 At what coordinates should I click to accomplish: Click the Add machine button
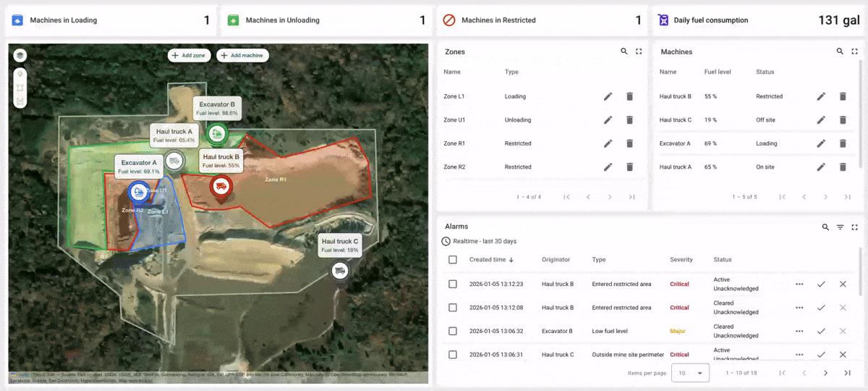[243, 55]
